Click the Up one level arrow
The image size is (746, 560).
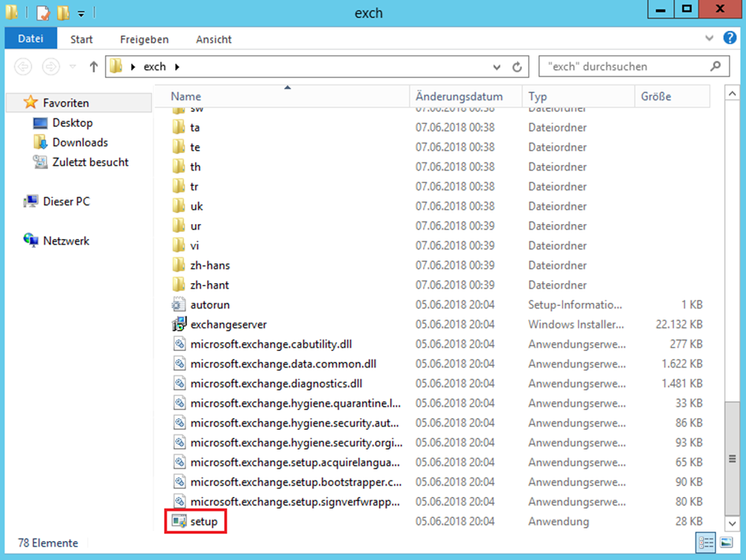coord(93,67)
